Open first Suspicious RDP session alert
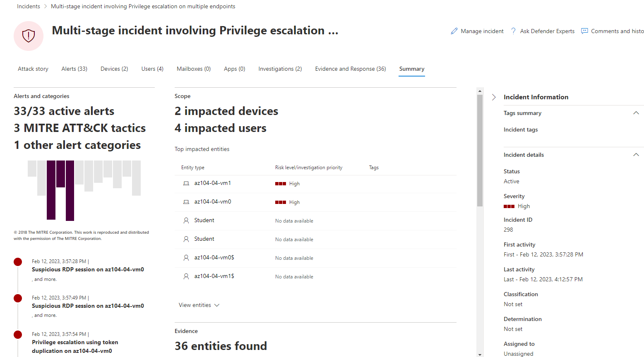The image size is (644, 357). point(88,270)
